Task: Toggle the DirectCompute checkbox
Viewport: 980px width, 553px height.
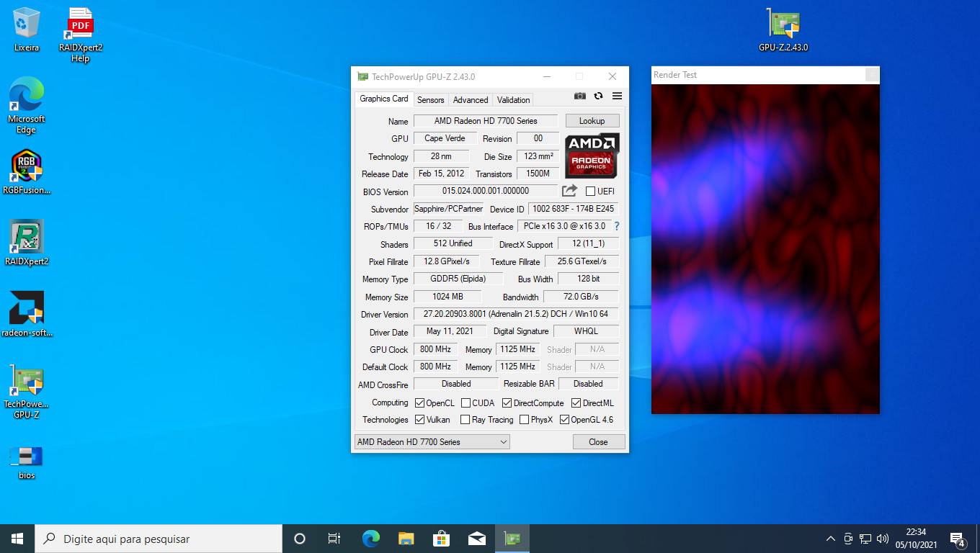Action: (507, 403)
